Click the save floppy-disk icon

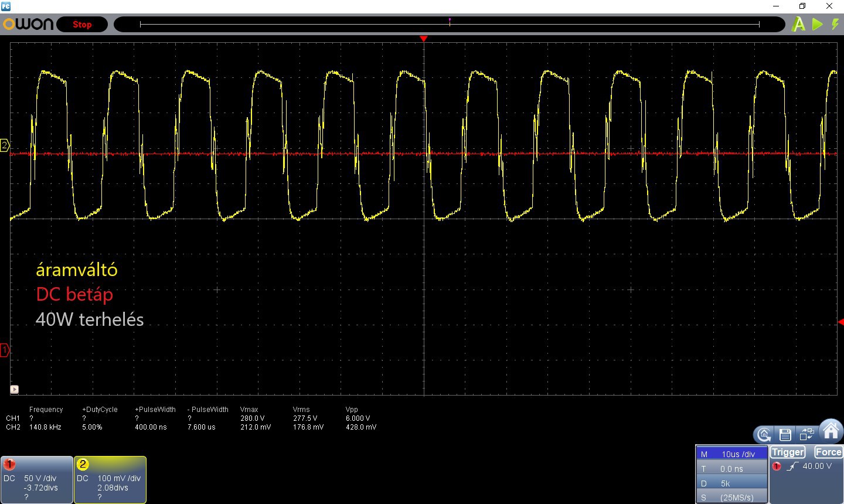point(785,434)
